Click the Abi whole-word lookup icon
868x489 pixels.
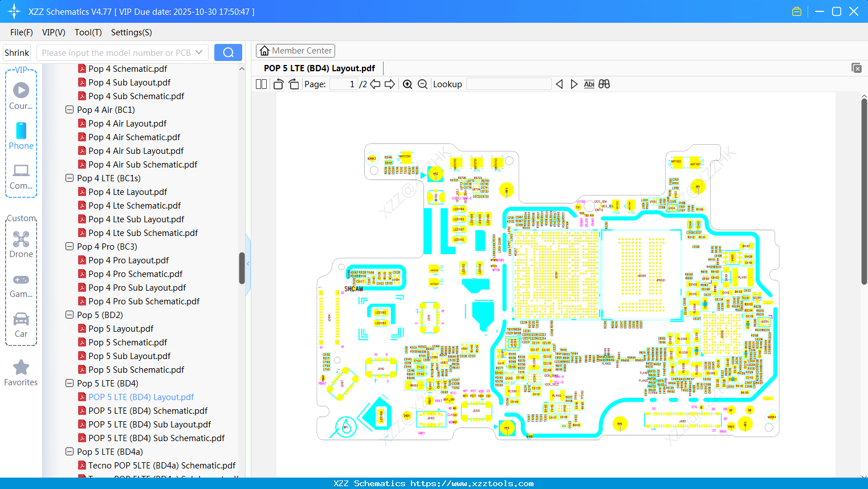(589, 84)
